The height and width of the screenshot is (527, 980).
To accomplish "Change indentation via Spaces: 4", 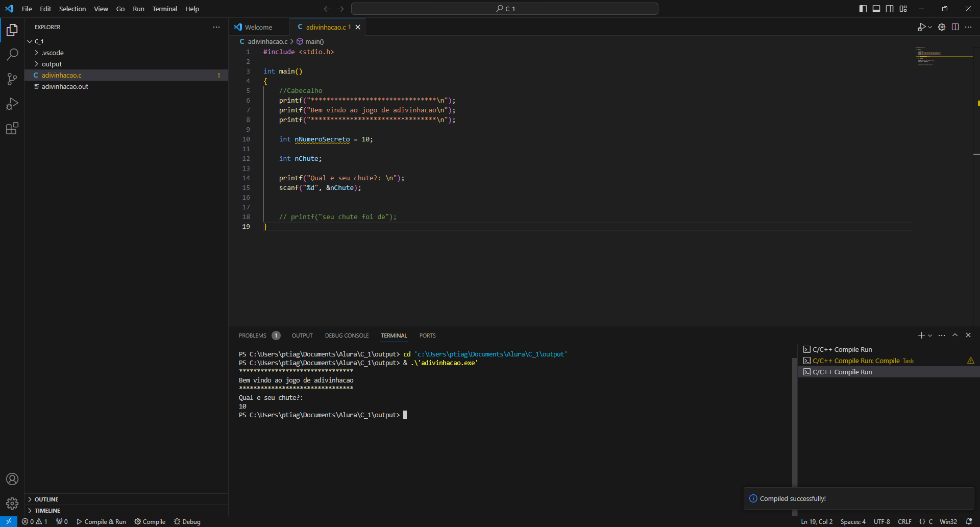I will tap(853, 521).
